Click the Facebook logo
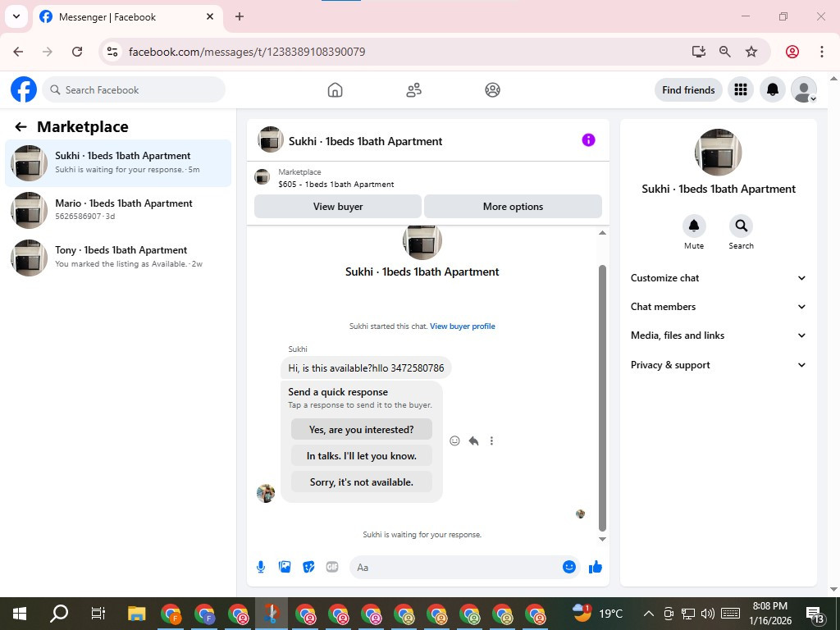Viewport: 840px width, 630px height. [24, 89]
